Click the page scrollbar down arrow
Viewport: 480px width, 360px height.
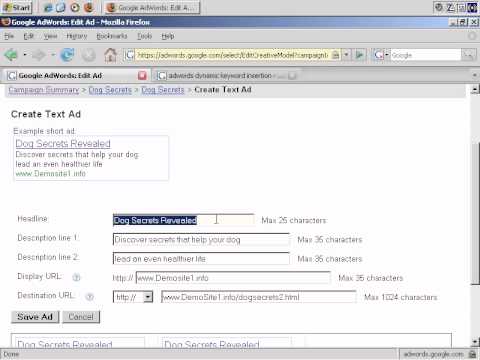475,342
